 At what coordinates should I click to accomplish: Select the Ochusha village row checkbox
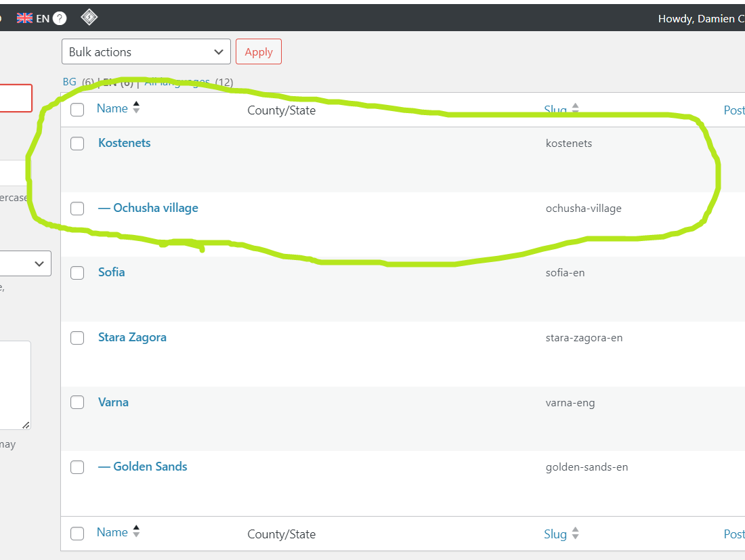tap(77, 209)
